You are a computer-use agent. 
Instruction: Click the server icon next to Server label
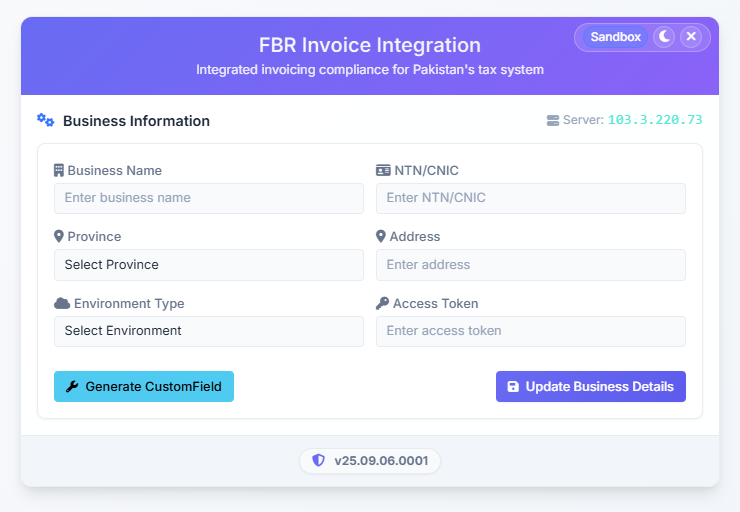tap(553, 120)
